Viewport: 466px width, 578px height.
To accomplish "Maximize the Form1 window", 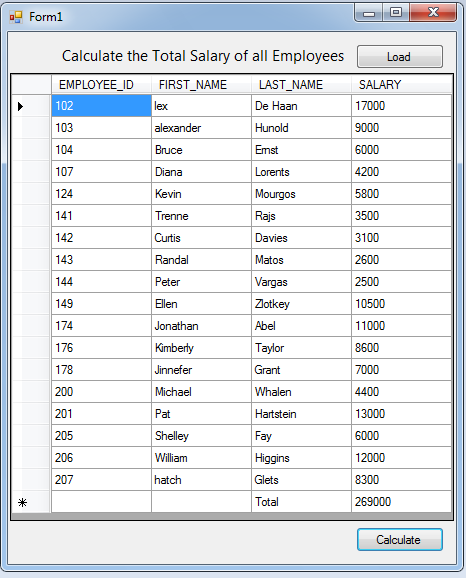I will (396, 13).
